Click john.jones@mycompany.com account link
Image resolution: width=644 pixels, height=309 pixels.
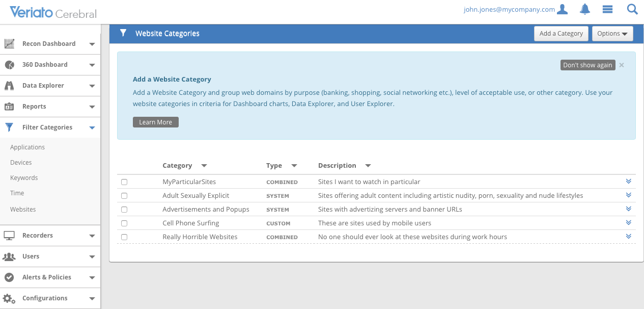point(509,9)
